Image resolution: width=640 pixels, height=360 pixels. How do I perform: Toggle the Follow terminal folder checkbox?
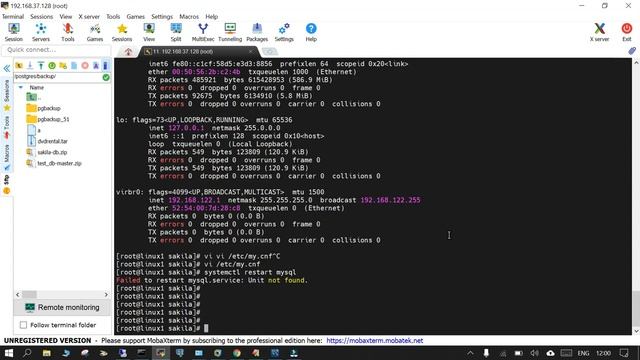pos(23,325)
